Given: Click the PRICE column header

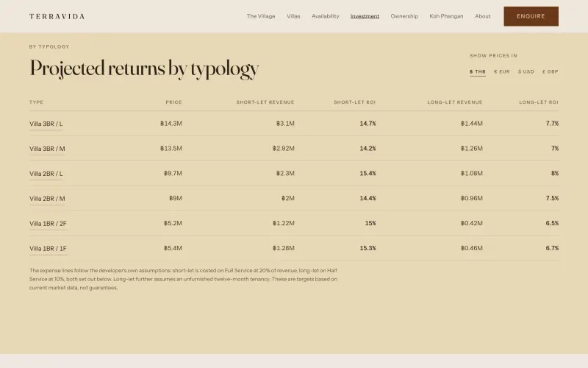Looking at the screenshot, I should pos(173,102).
